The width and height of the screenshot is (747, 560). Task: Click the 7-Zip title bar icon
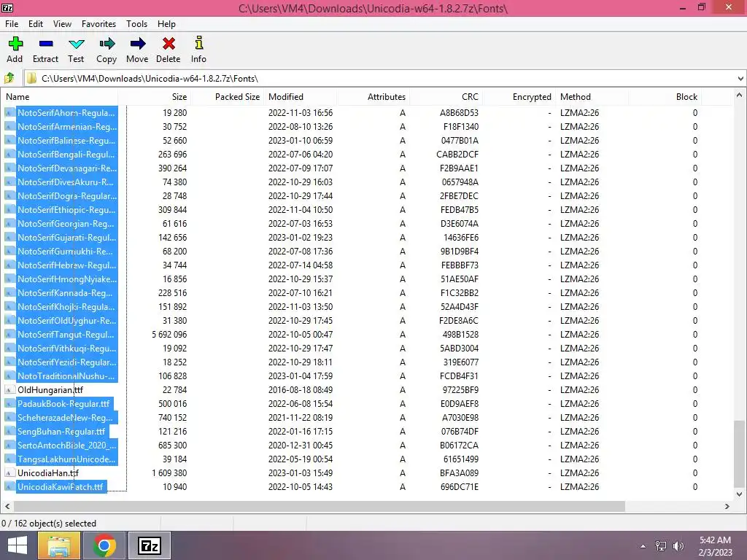[x=7, y=8]
